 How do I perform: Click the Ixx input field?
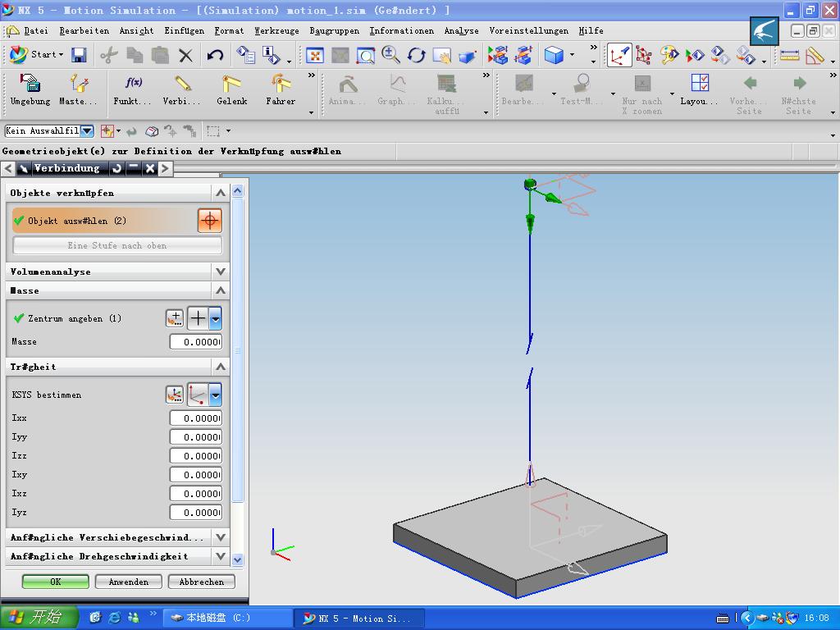195,418
